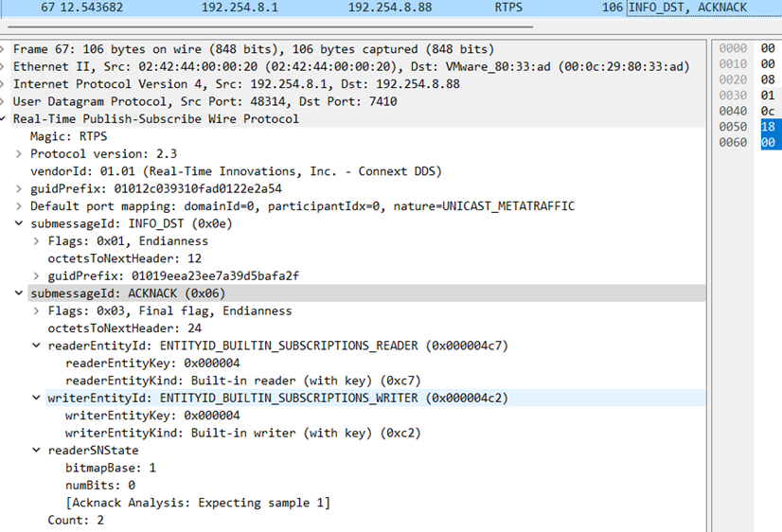Expand the Frame 67 tree node
This screenshot has height=532, width=782.
tap(5, 49)
